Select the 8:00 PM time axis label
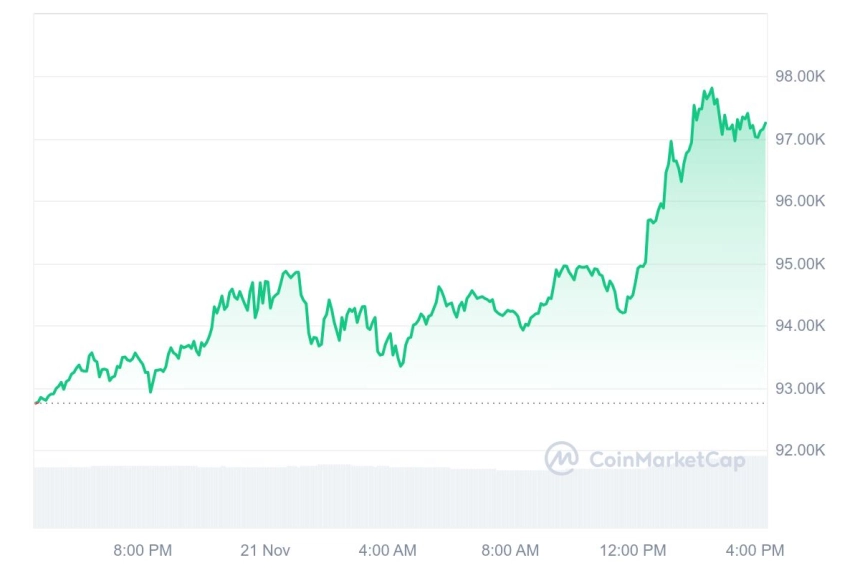This screenshot has height=573, width=860. (x=143, y=550)
